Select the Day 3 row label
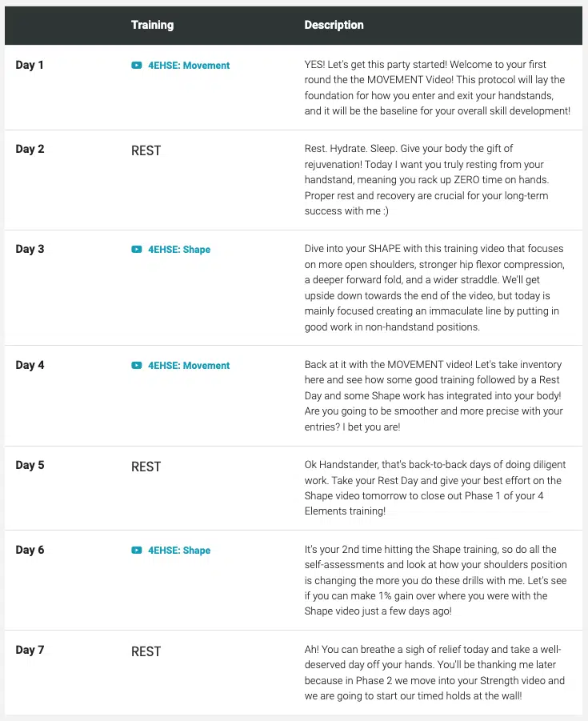This screenshot has height=721, width=588. point(30,249)
